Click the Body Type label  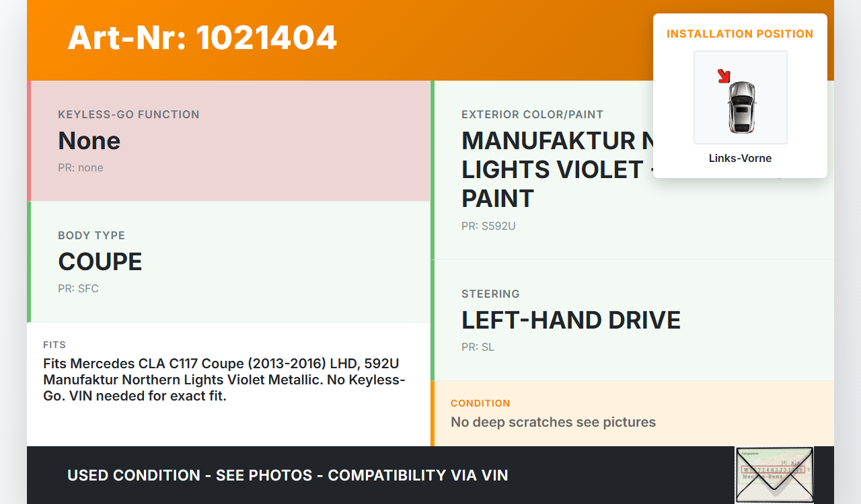[91, 236]
